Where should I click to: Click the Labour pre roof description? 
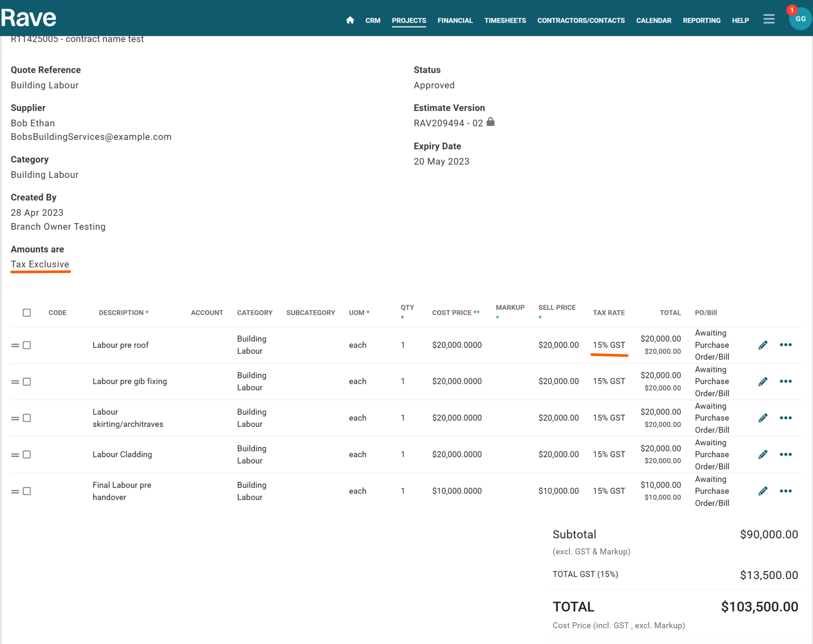point(120,345)
